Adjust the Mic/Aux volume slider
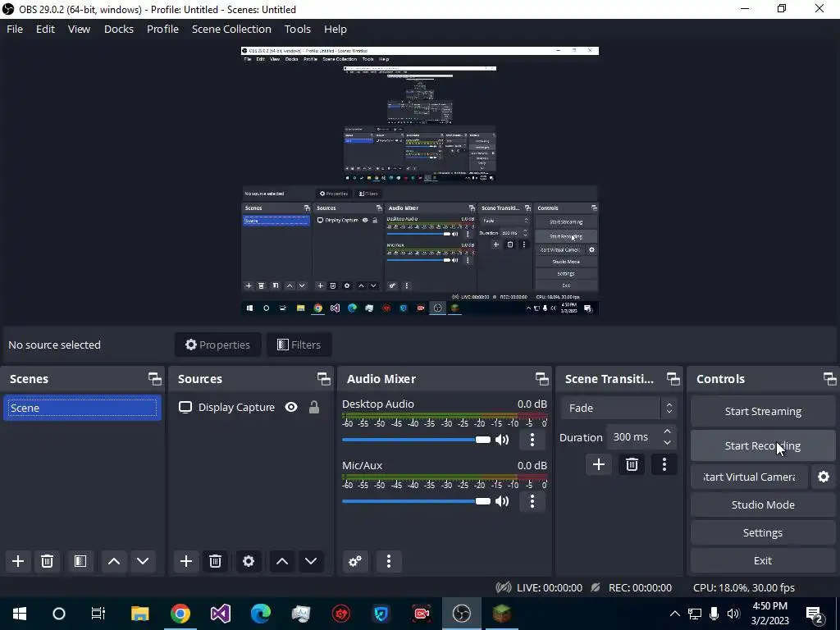This screenshot has height=630, width=840. coord(416,501)
